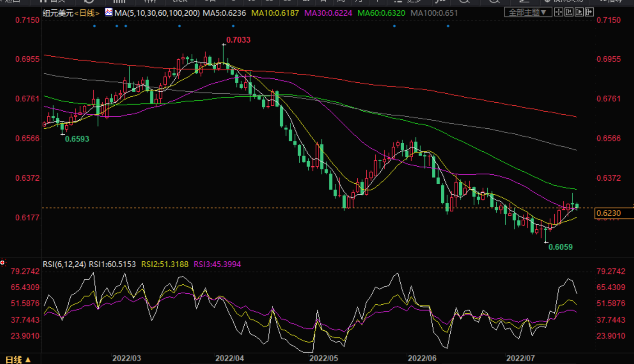Select the MA10:0.6187 yellow legend entry
The image size is (634, 364).
(x=275, y=13)
